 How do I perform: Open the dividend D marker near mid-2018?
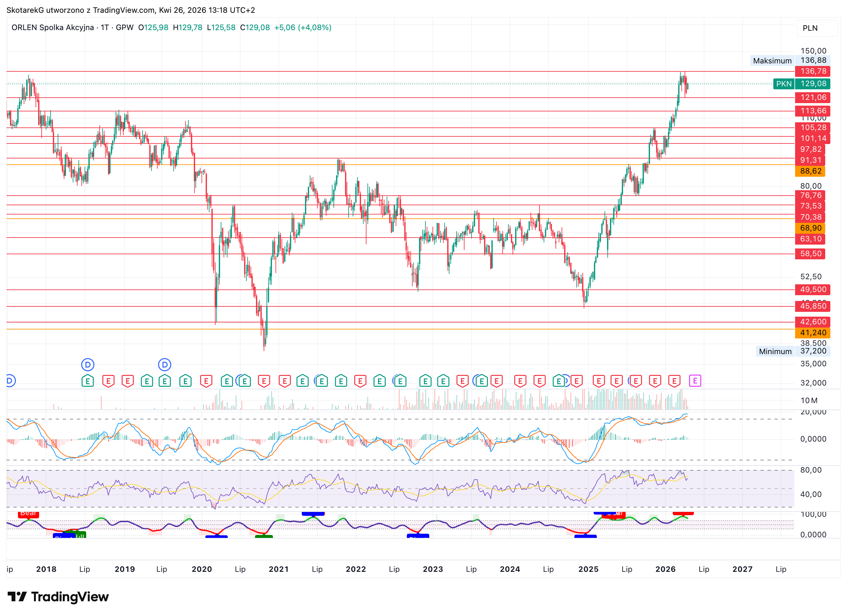pos(88,365)
